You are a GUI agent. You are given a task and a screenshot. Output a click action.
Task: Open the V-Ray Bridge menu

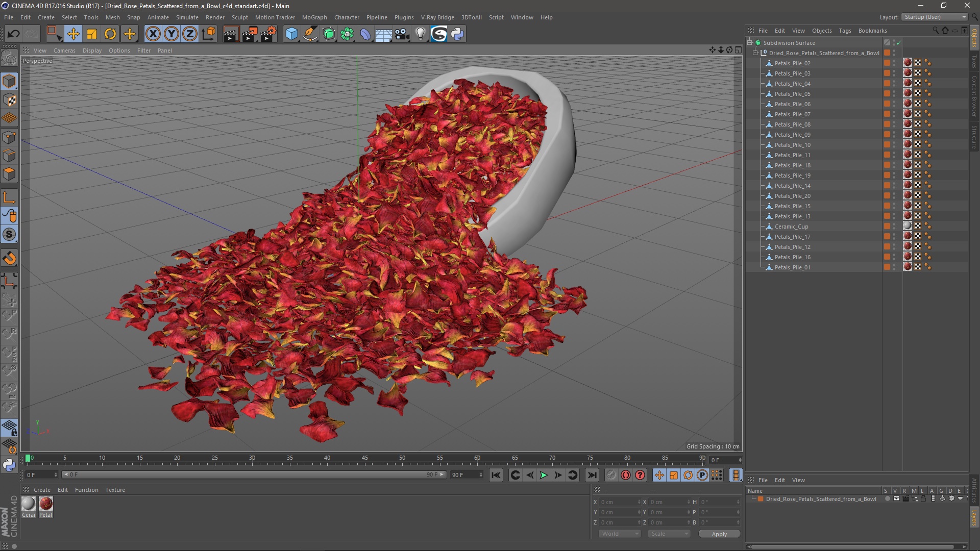pyautogui.click(x=437, y=17)
